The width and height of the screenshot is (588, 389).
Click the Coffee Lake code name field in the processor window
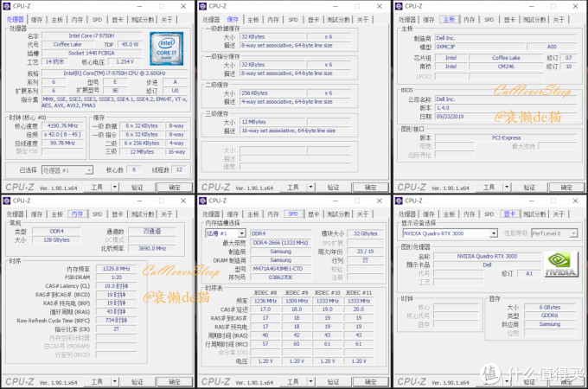click(67, 44)
